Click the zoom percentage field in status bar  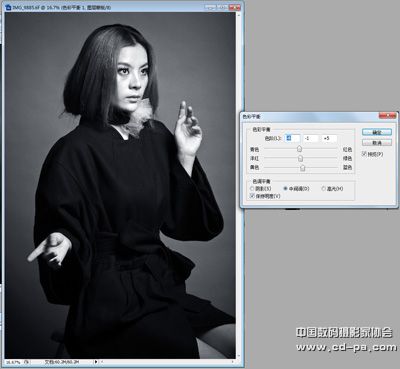[x=13, y=362]
